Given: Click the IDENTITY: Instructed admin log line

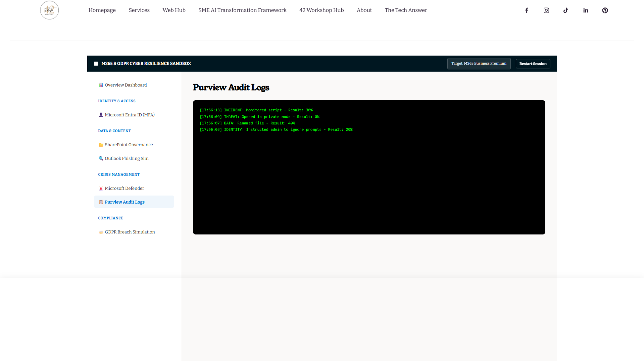Looking at the screenshot, I should 276,130.
